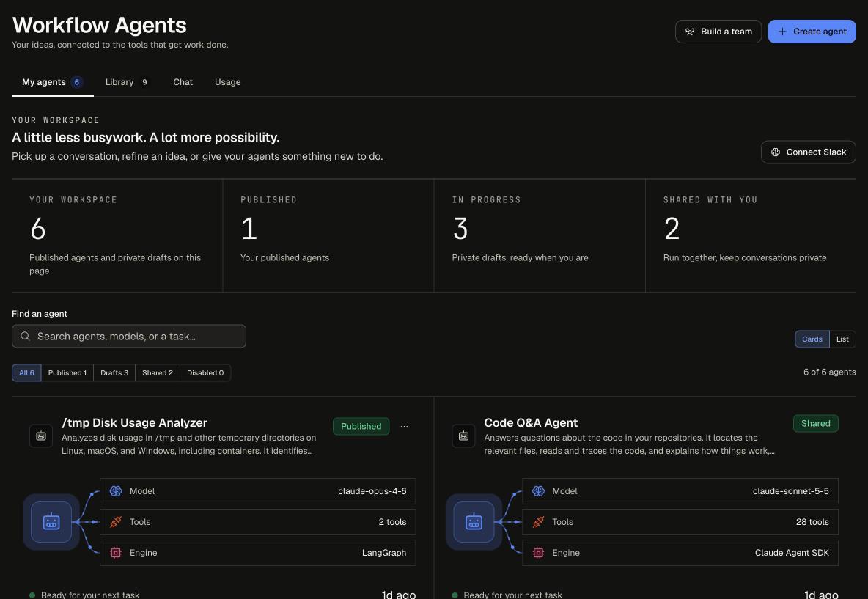This screenshot has height=599, width=868.
Task: Click the Create agent button
Action: tap(812, 32)
